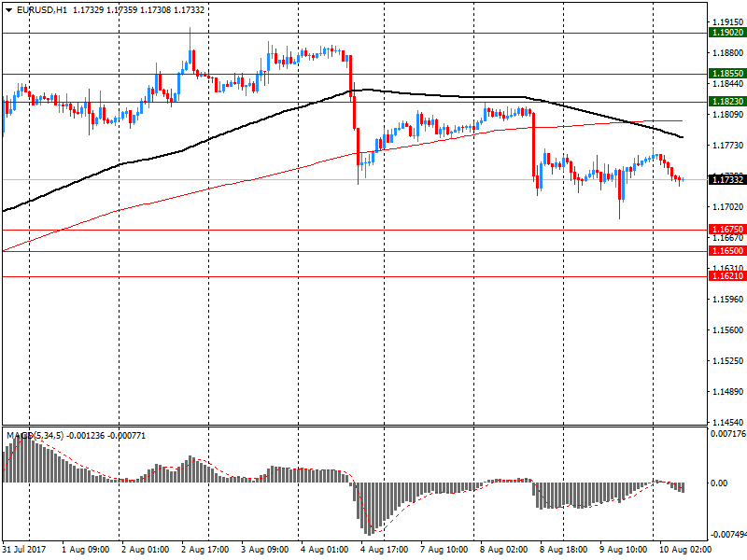The image size is (747, 560).
Task: Click the 1.19150 price scale value
Action: (728, 21)
